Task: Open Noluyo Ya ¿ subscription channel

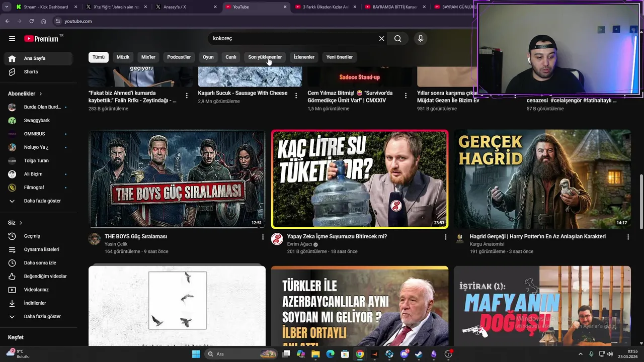Action: pos(39,147)
